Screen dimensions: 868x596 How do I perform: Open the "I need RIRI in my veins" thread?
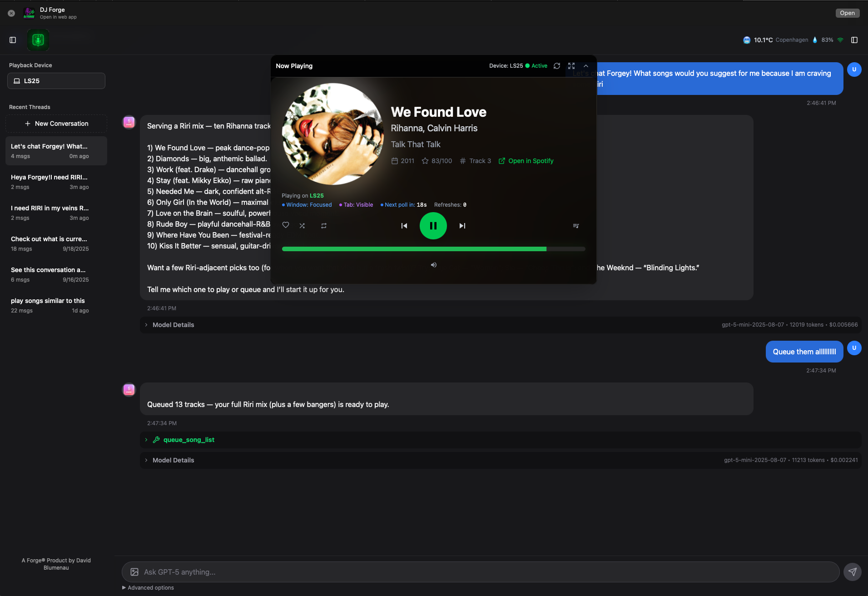50,213
